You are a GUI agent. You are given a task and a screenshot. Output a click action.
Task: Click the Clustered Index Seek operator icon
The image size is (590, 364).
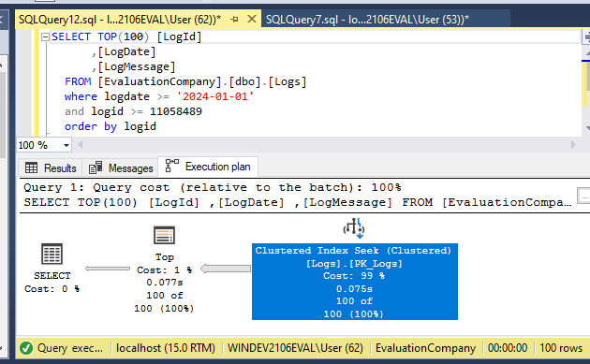[x=354, y=228]
